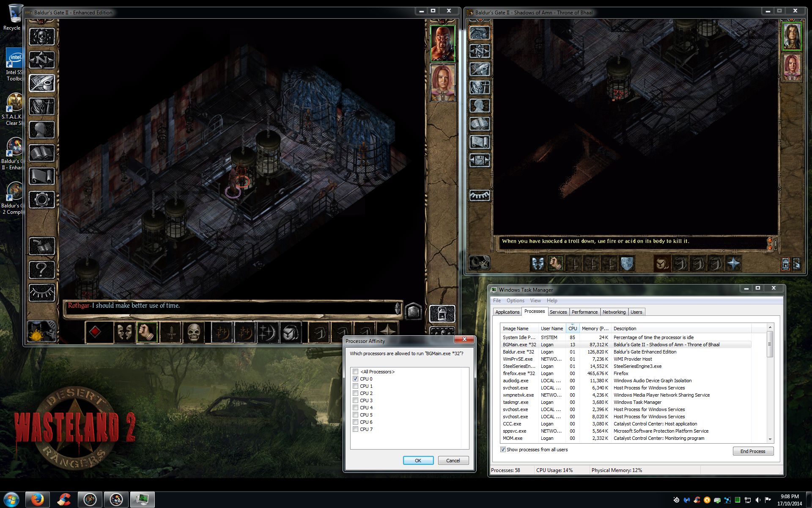Tick the CPU 4 checkbox
Image resolution: width=812 pixels, height=508 pixels.
356,408
